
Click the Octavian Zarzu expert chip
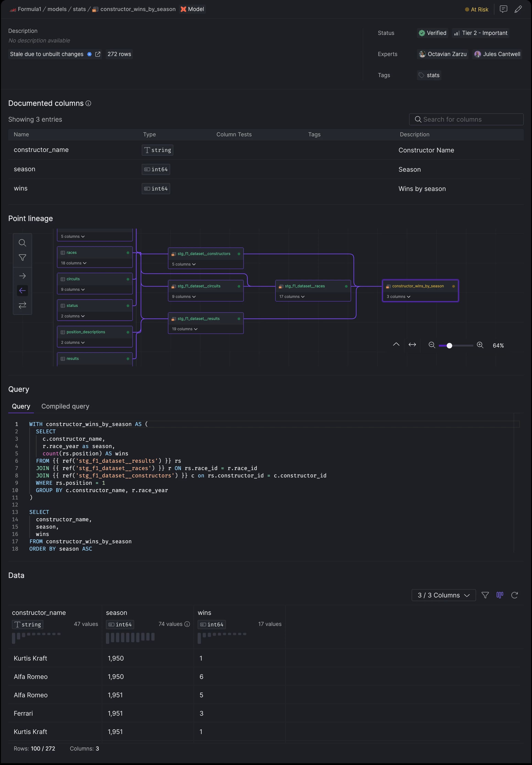[x=442, y=54]
